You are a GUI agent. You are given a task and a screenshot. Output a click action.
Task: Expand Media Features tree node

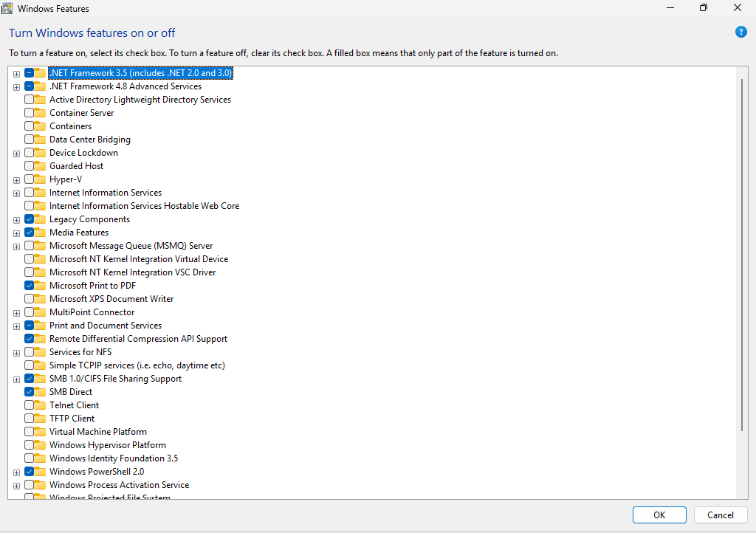click(x=16, y=233)
